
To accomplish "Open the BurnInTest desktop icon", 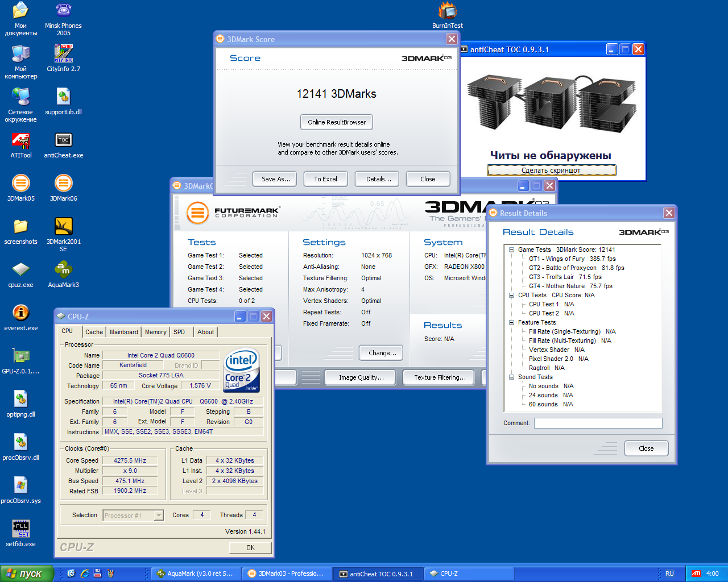I will tap(448, 15).
